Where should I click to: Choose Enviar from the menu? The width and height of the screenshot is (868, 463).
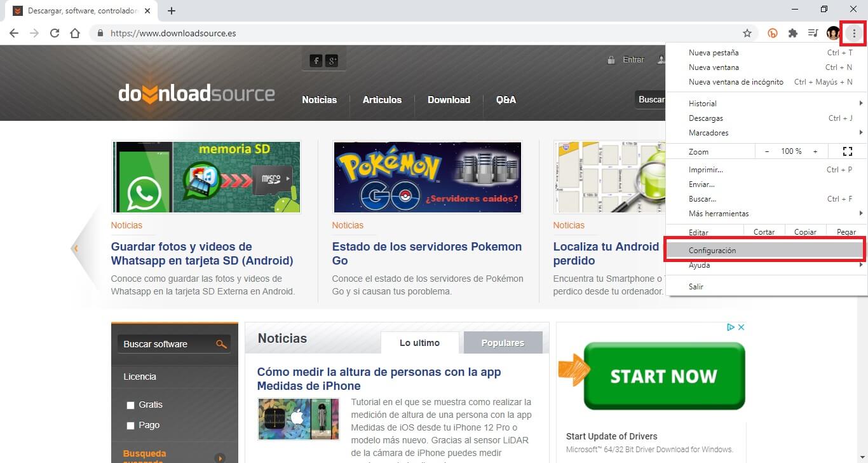[x=766, y=184]
